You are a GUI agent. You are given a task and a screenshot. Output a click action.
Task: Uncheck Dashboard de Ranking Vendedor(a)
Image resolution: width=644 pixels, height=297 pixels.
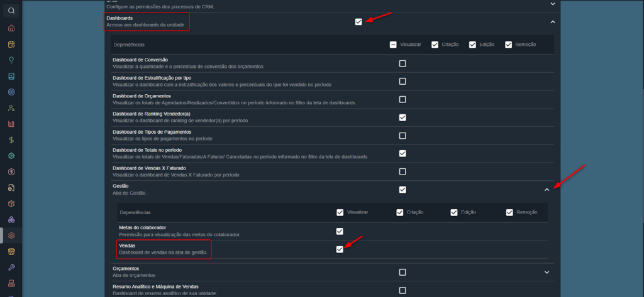click(402, 117)
